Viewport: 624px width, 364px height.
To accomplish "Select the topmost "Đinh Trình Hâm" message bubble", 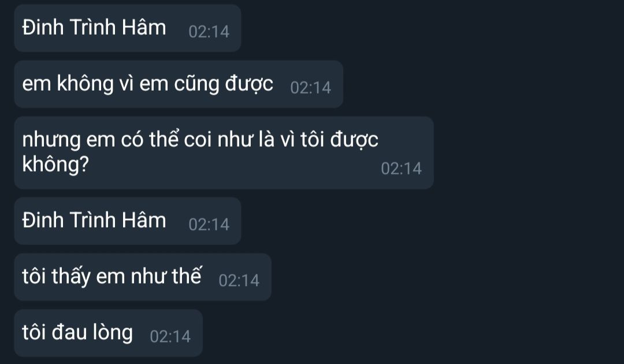I will [x=128, y=28].
